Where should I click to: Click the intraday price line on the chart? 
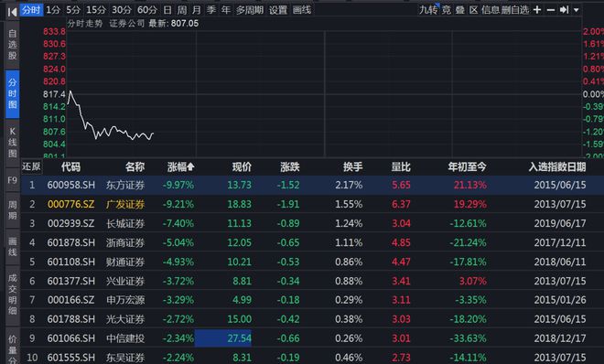point(111,115)
